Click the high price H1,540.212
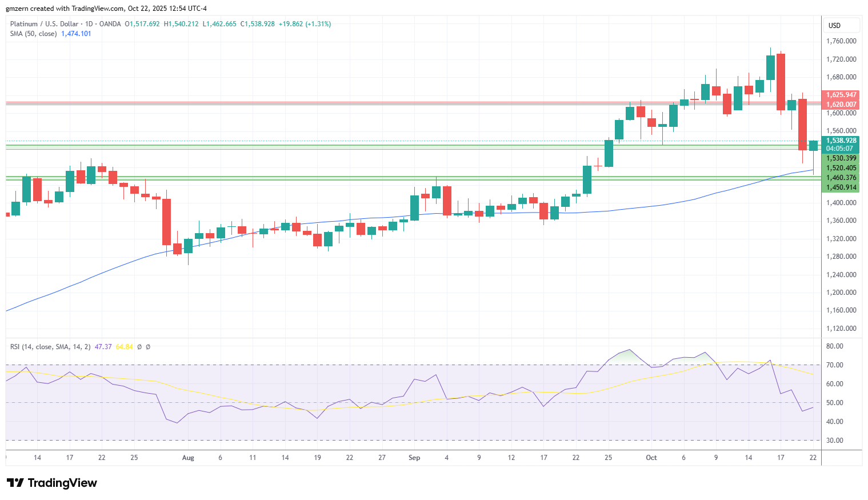868x500 pixels. point(181,24)
